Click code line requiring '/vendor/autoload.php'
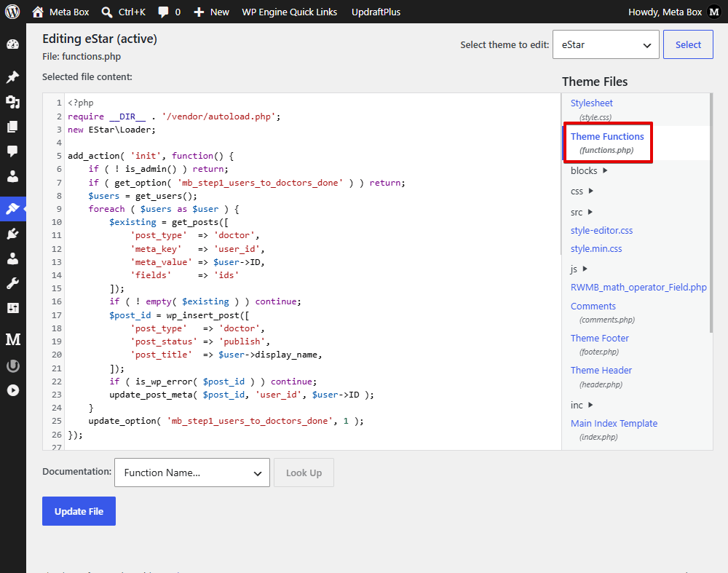This screenshot has width=728, height=573. pos(174,116)
